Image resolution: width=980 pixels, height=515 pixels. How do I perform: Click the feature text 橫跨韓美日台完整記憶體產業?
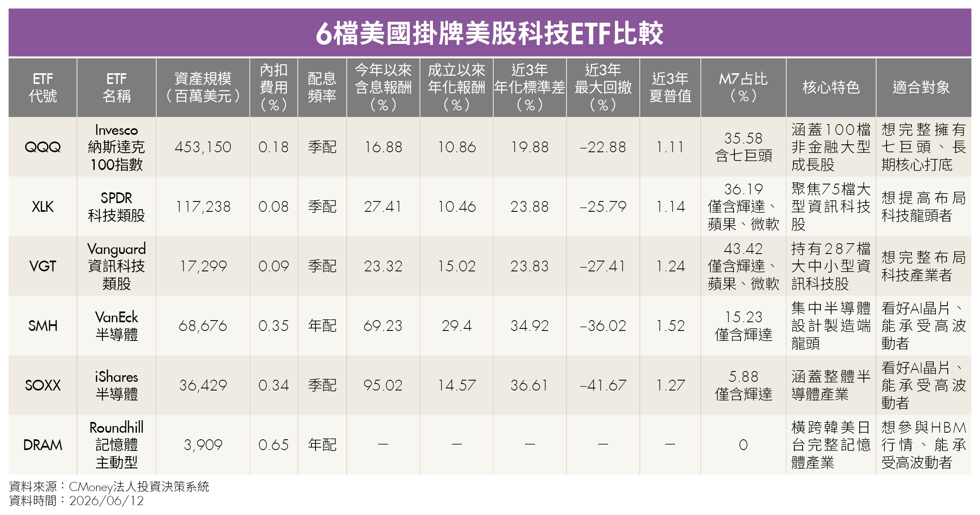(x=831, y=445)
